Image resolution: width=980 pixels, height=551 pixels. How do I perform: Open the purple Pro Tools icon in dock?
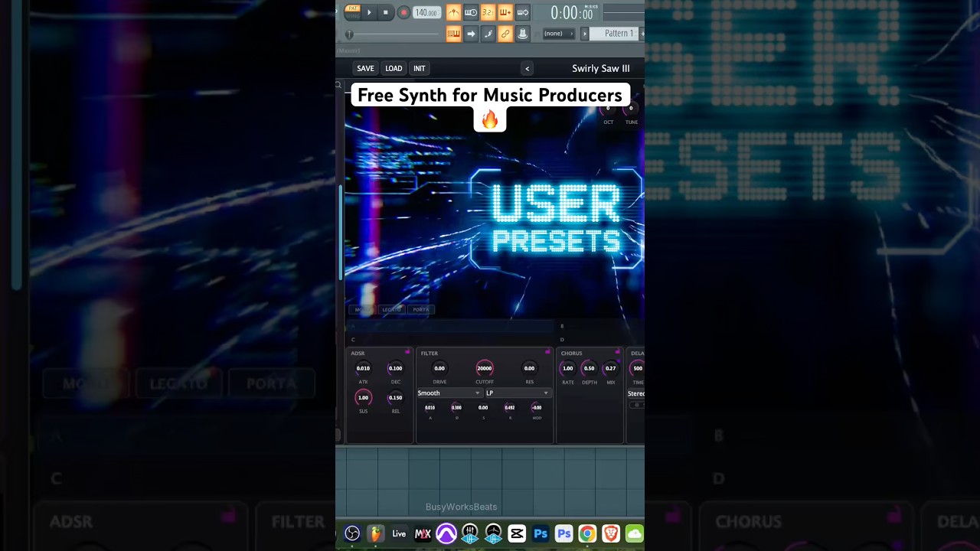[x=446, y=533]
